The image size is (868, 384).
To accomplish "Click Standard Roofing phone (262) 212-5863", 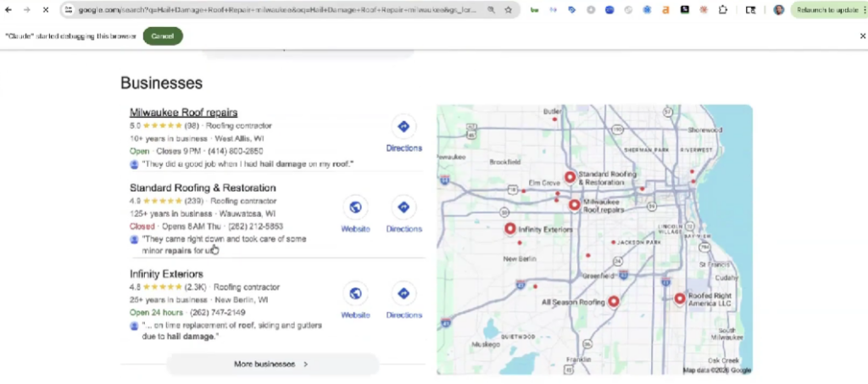I will 255,226.
